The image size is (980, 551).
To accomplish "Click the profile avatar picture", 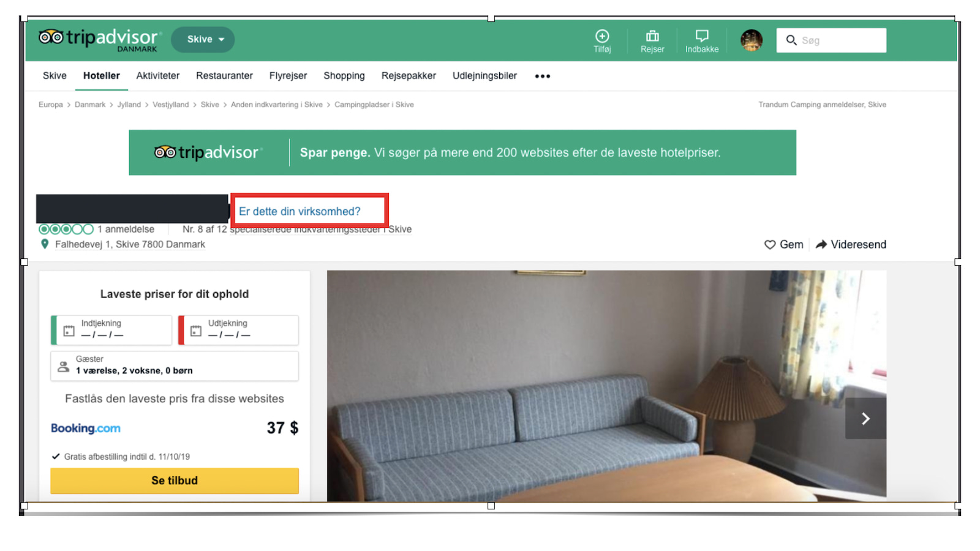I will coord(751,40).
